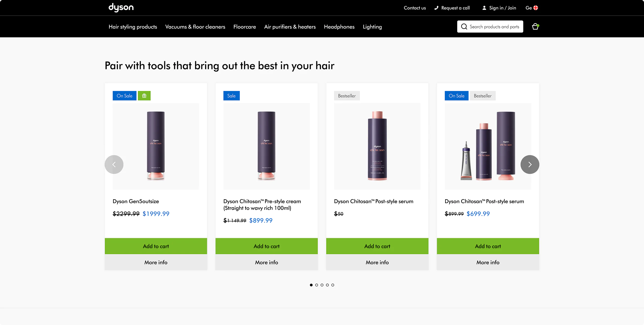This screenshot has width=644, height=325.
Task: Click the Bestseller badge on $50 serum
Action: pos(347,96)
